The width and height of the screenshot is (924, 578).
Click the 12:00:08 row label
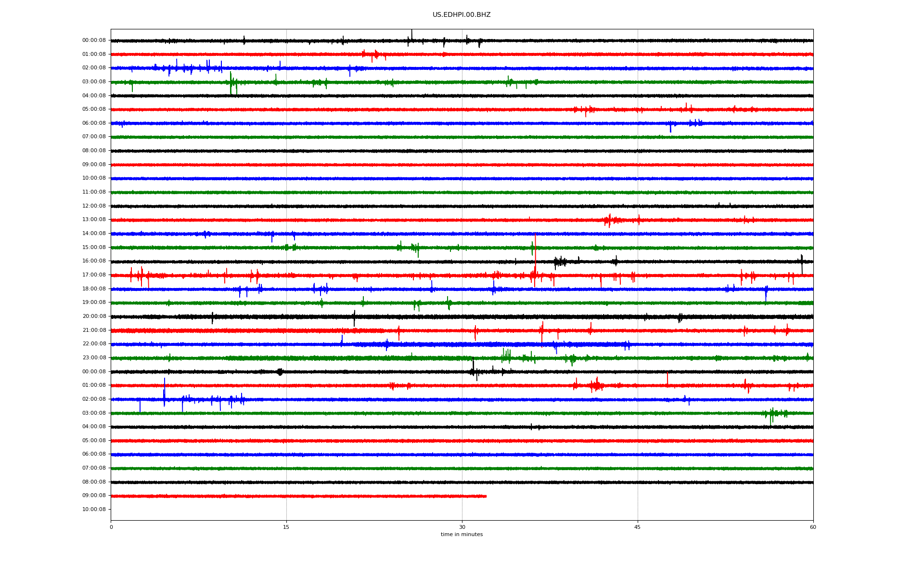click(94, 206)
